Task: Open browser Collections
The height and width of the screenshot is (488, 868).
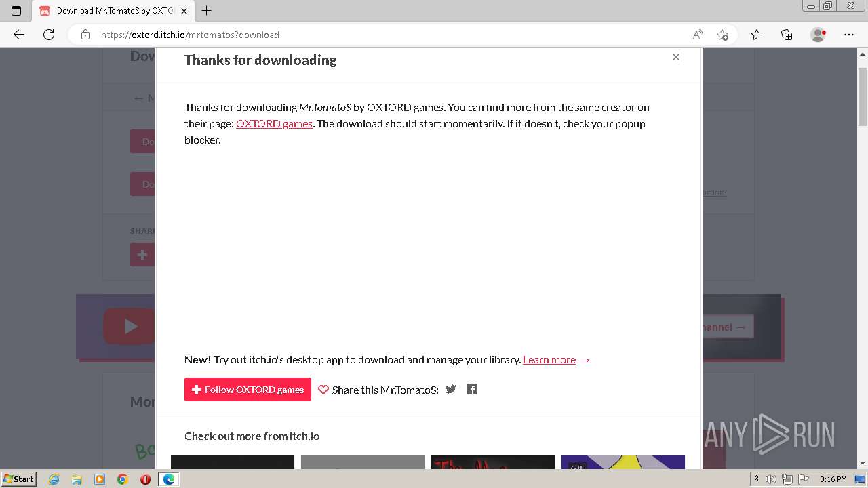Action: pyautogui.click(x=787, y=35)
